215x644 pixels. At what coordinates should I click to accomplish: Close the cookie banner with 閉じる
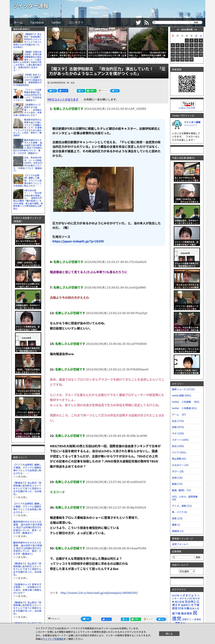coord(169,634)
